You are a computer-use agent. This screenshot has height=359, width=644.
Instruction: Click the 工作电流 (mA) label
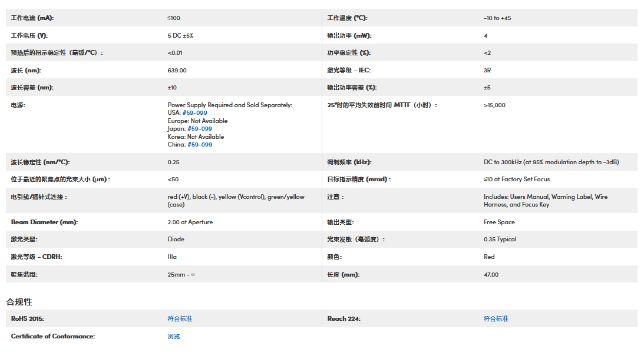tap(32, 18)
